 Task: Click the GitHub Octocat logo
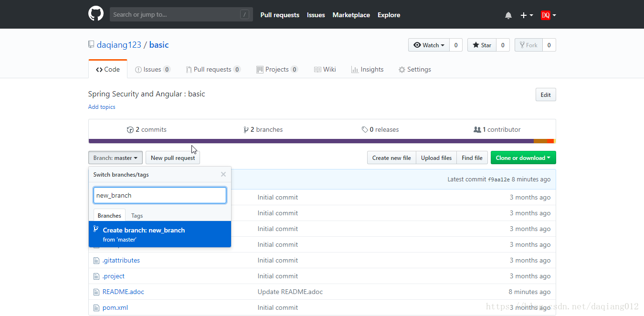coord(96,14)
